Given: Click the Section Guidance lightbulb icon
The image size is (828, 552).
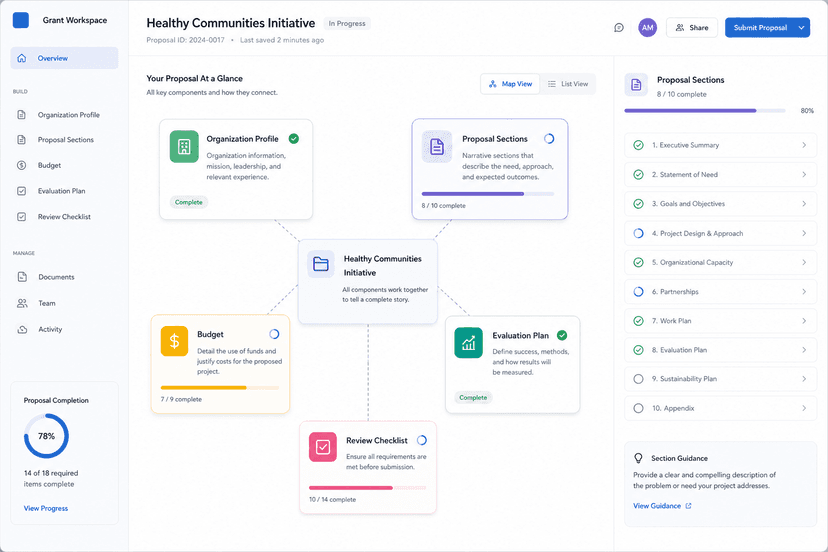Looking at the screenshot, I should [x=638, y=458].
